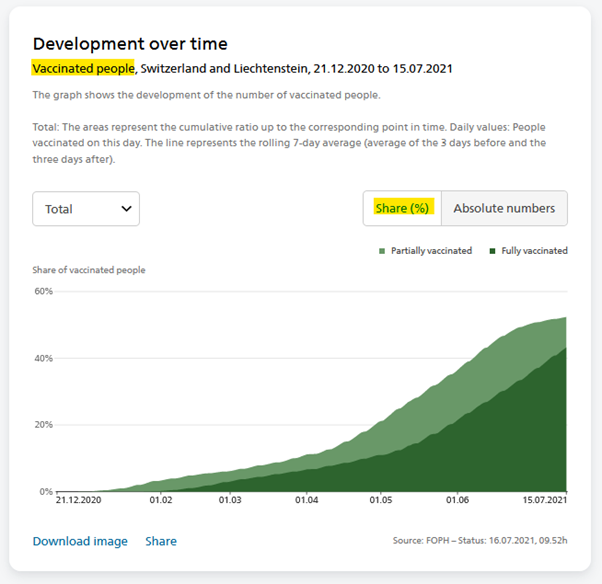
Task: Click the 01.02 x-axis date label
Action: (x=161, y=500)
